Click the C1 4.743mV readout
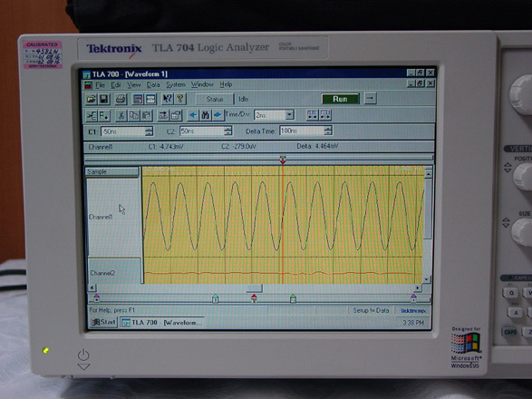532x399 pixels. [x=166, y=147]
